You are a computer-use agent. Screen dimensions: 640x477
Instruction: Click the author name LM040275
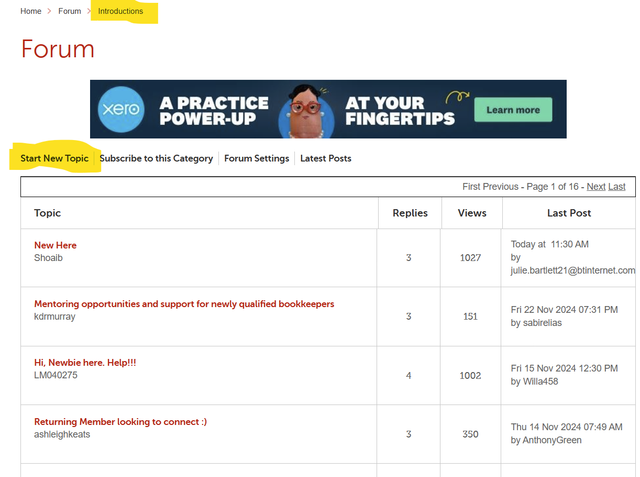click(56, 375)
